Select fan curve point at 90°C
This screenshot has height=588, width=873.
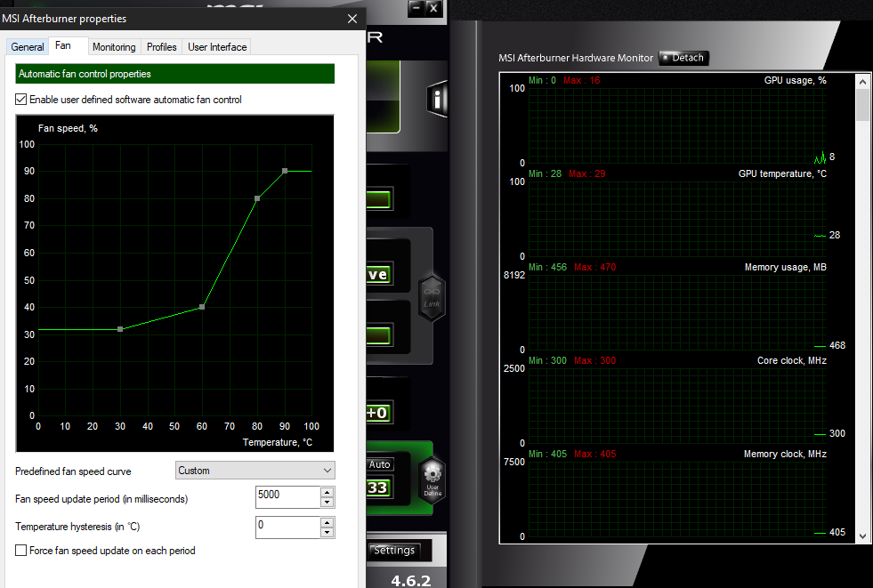(285, 172)
